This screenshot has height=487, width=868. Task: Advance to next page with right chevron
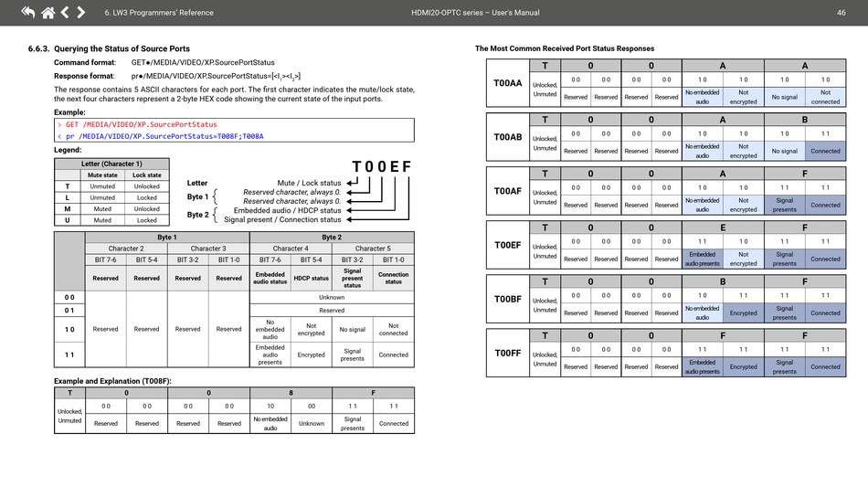[x=80, y=12]
